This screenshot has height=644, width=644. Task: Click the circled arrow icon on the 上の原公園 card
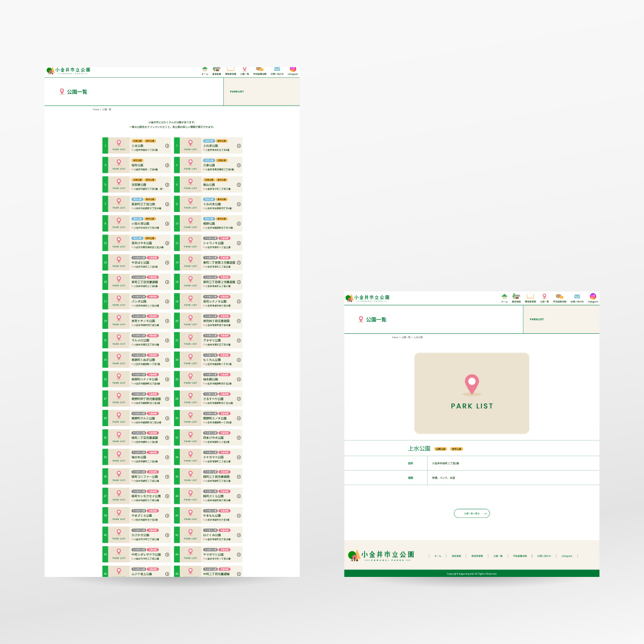tap(239, 146)
